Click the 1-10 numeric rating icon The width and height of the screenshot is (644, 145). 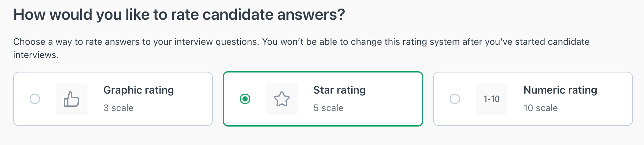click(x=492, y=99)
